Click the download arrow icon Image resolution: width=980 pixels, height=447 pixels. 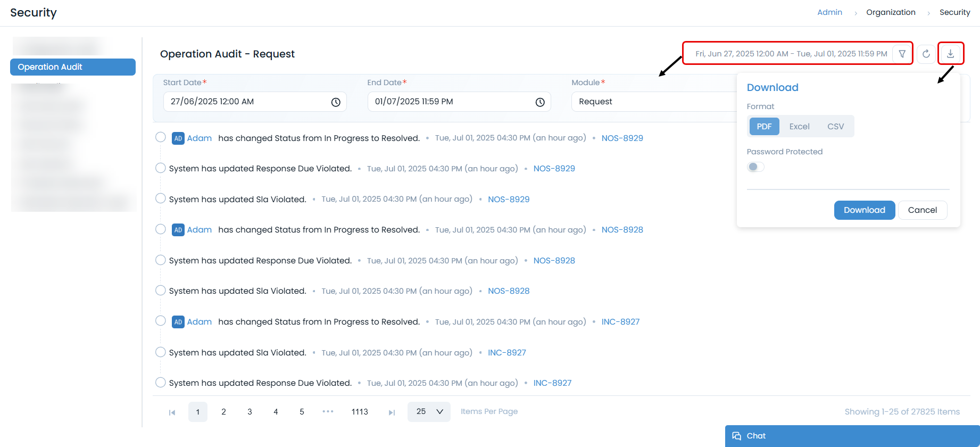[950, 54]
